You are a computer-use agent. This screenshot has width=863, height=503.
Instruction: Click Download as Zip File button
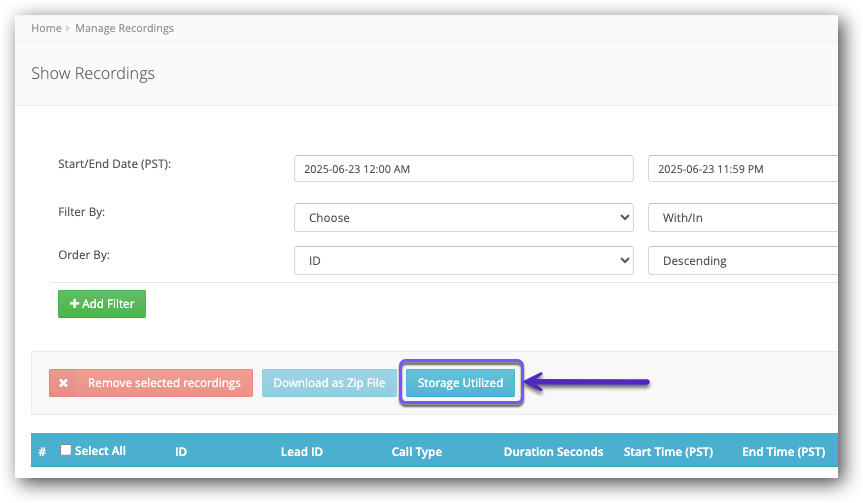329,382
